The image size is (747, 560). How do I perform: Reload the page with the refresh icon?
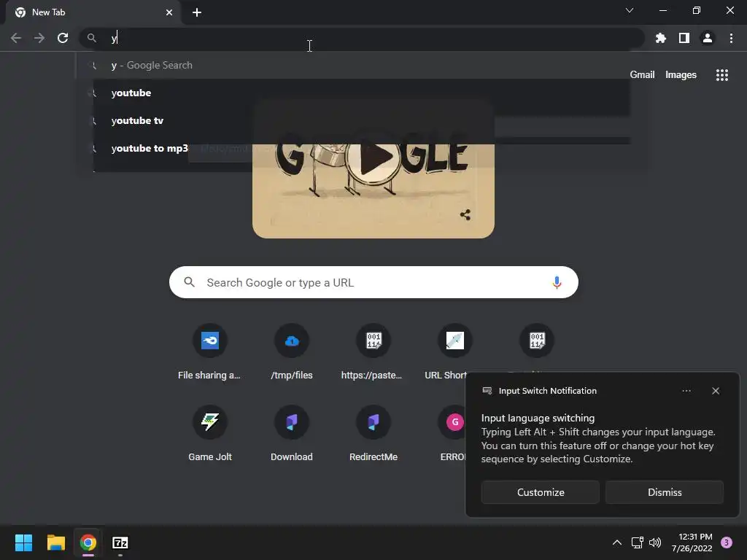(x=63, y=38)
